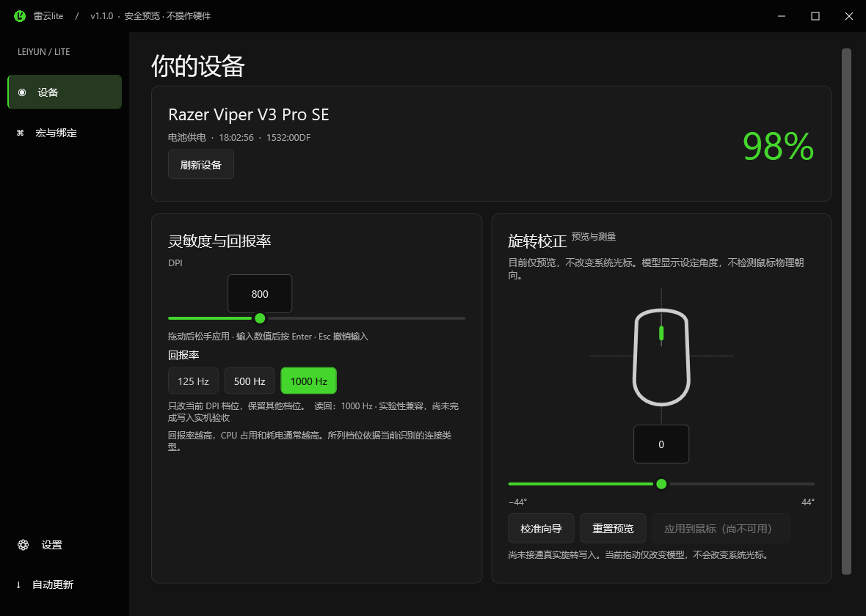This screenshot has height=616, width=866.
Task: Click the disabled 应用到鼠标 button
Action: pyautogui.click(x=721, y=529)
